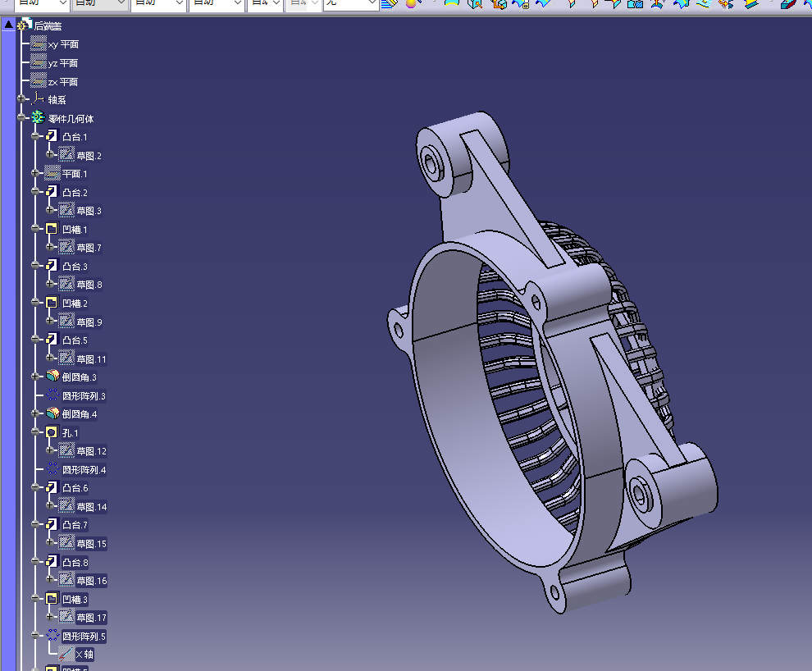Click the yz 平面 plane icon

click(39, 62)
